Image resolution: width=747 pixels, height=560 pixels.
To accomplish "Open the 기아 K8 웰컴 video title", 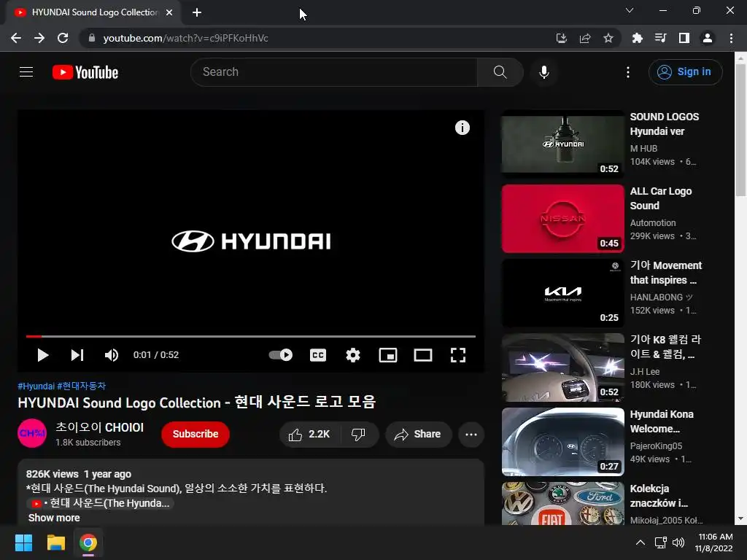I will [x=665, y=346].
